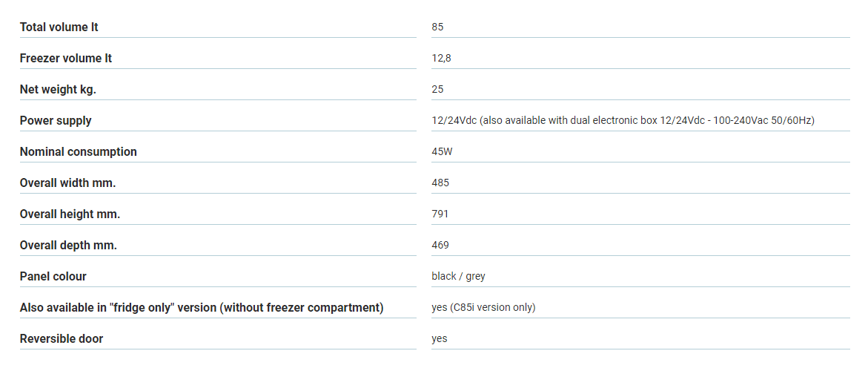Image resolution: width=868 pixels, height=371 pixels.
Task: Select the depth value 469
Action: [440, 246]
